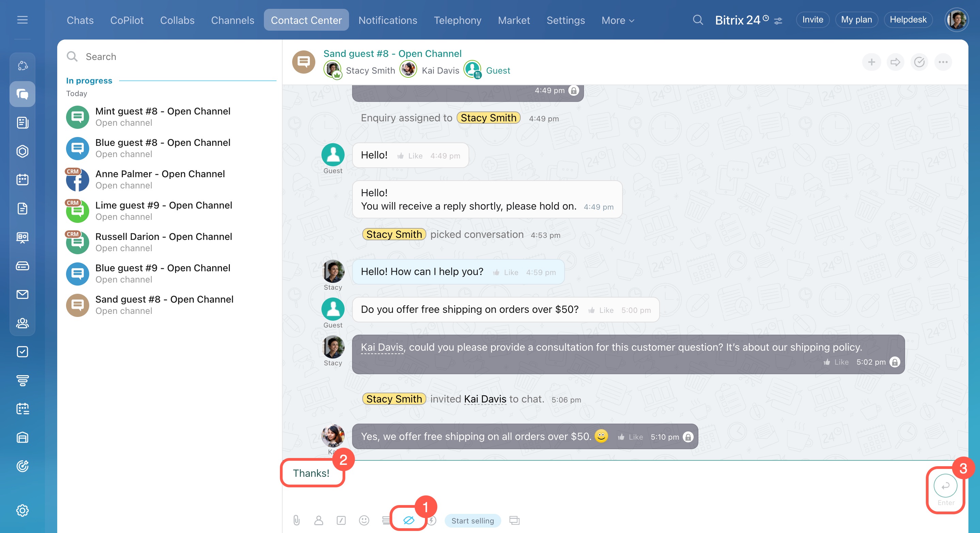Image resolution: width=980 pixels, height=533 pixels.
Task: Add a participant with the plus icon
Action: [x=872, y=62]
